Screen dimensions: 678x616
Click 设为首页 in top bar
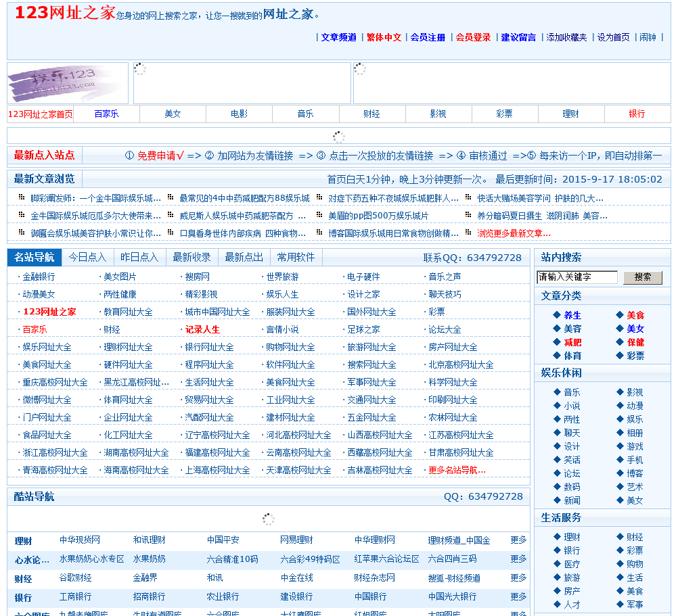coord(613,38)
